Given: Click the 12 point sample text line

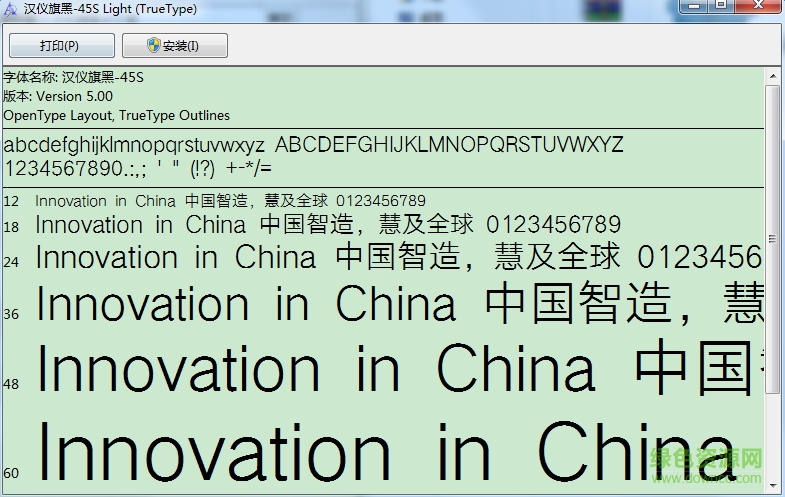Looking at the screenshot, I should (x=230, y=201).
